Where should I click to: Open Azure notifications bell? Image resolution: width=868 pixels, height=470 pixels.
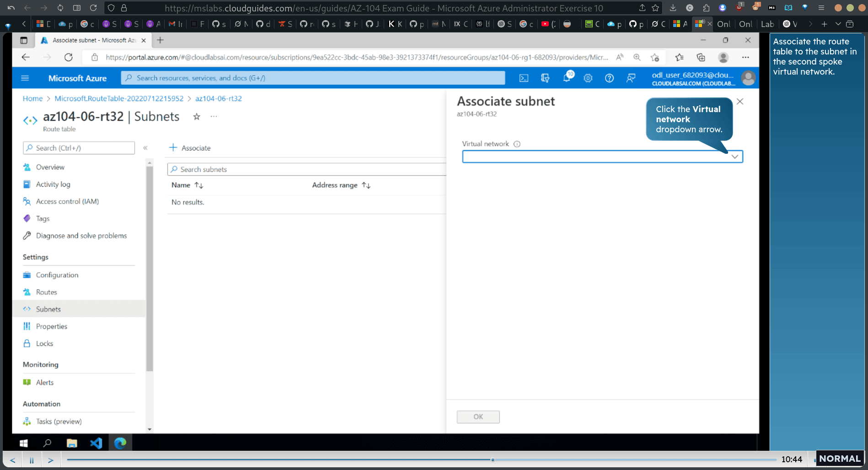coord(567,78)
